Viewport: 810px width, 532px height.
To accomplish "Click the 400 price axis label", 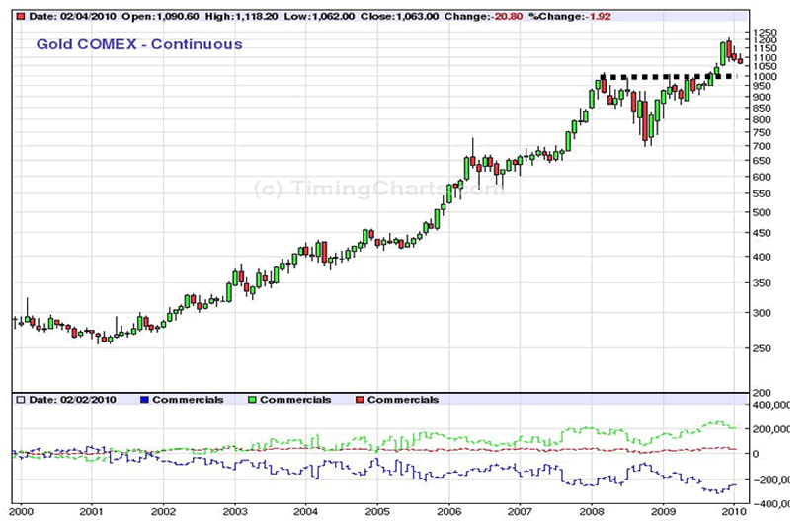I will point(762,257).
